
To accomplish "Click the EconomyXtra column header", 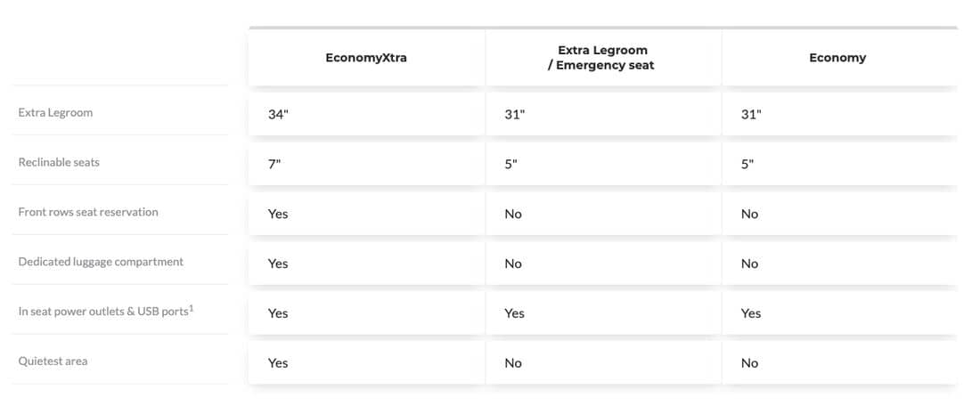I will [366, 58].
